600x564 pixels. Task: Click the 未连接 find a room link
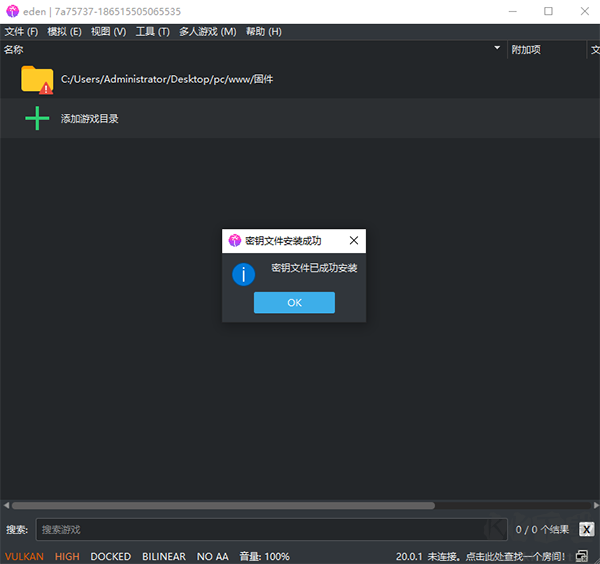(x=496, y=556)
